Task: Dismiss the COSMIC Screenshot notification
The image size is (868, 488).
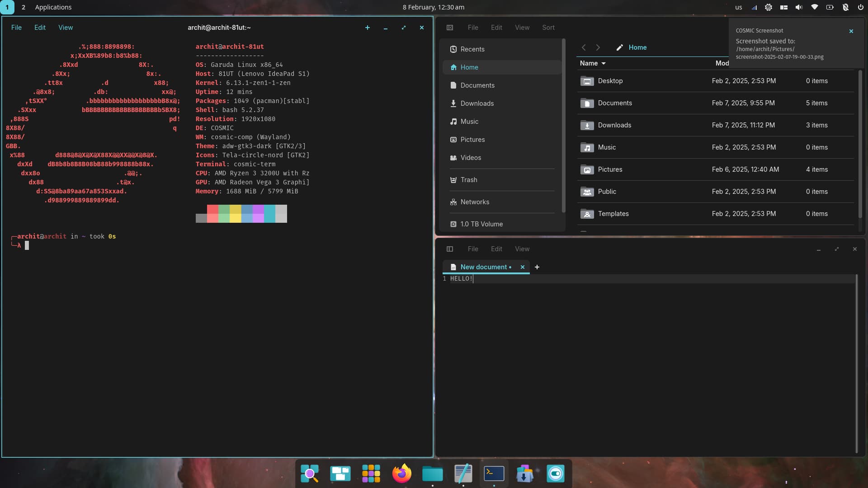Action: click(851, 31)
